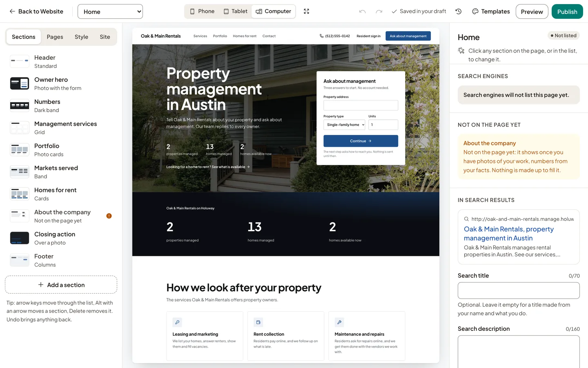Open the Property type dropdown in the form
588x368 pixels.
344,125
